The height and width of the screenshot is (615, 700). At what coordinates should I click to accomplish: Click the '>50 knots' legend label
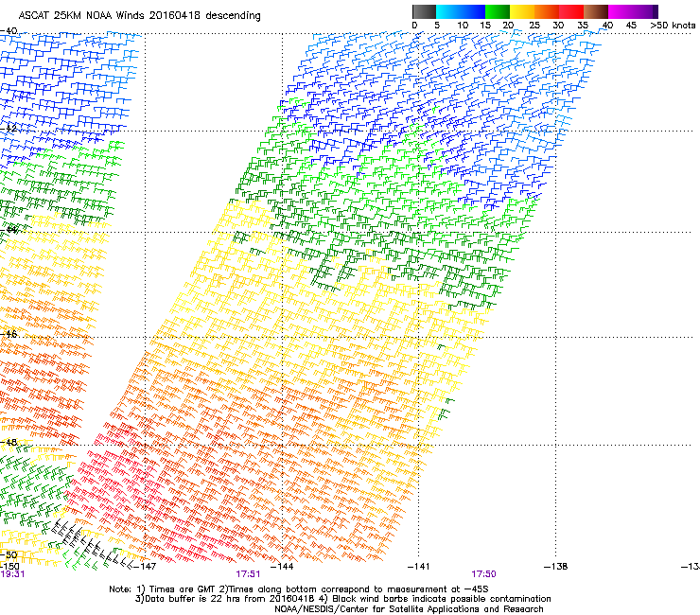point(673,26)
